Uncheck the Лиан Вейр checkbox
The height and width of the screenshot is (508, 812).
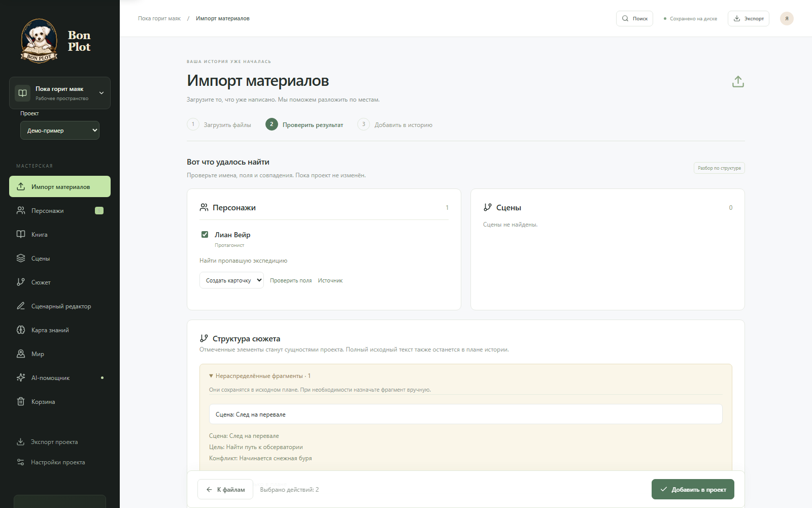pos(205,234)
